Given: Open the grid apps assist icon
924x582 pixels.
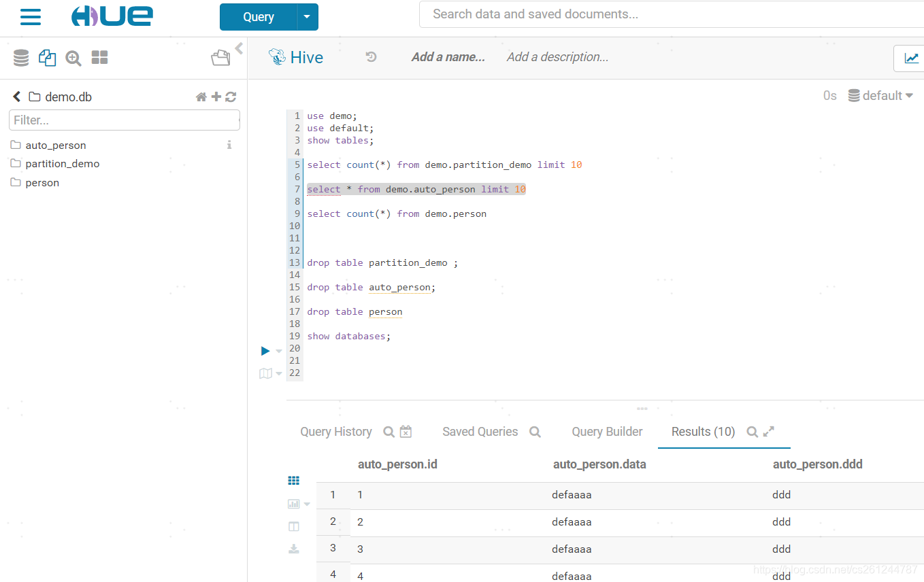Looking at the screenshot, I should [x=100, y=58].
